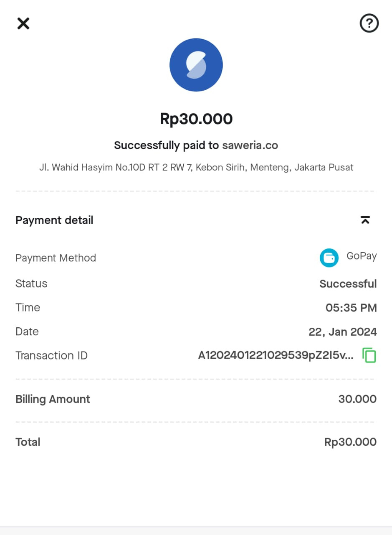Close the payment receipt screen
This screenshot has height=535, width=392.
pos(23,23)
